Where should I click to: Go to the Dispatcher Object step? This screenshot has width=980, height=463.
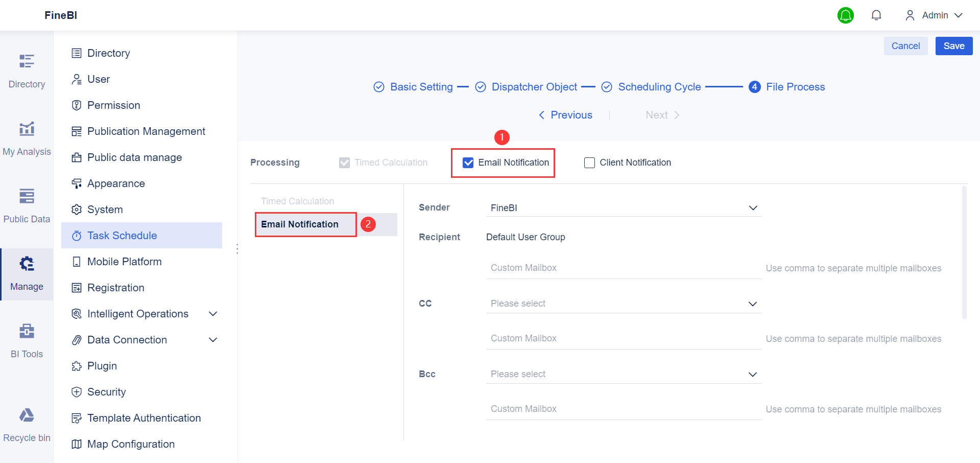coord(526,87)
